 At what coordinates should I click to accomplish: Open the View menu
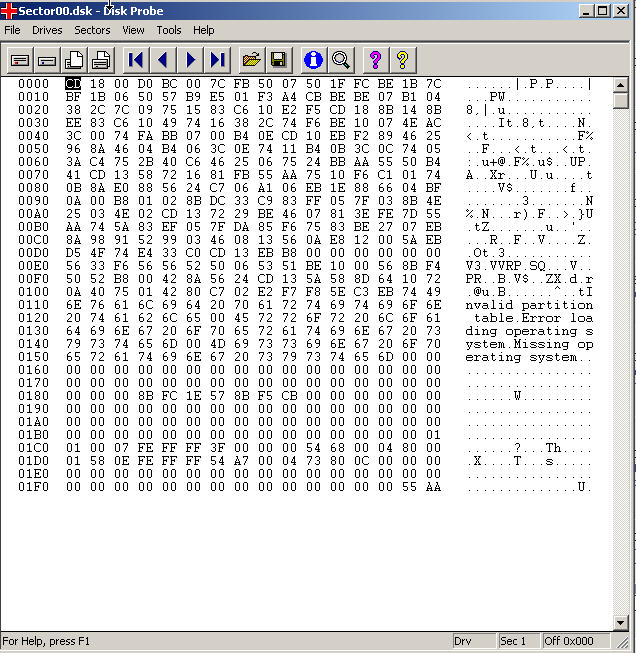tap(133, 30)
